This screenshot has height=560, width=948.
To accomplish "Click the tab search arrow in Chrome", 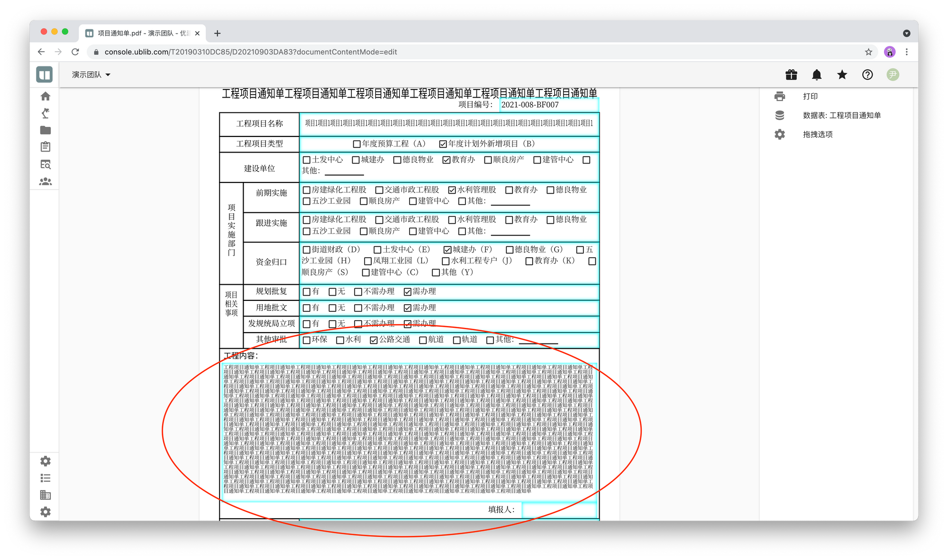I will click(x=906, y=33).
